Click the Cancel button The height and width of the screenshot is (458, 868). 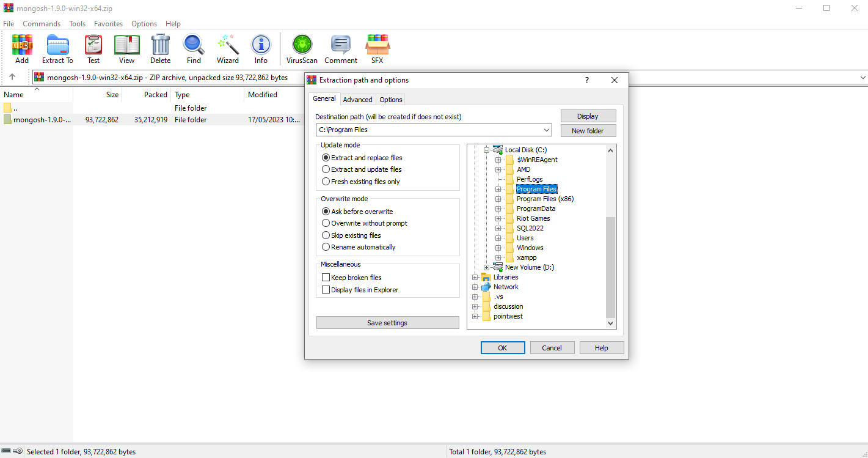(x=552, y=347)
